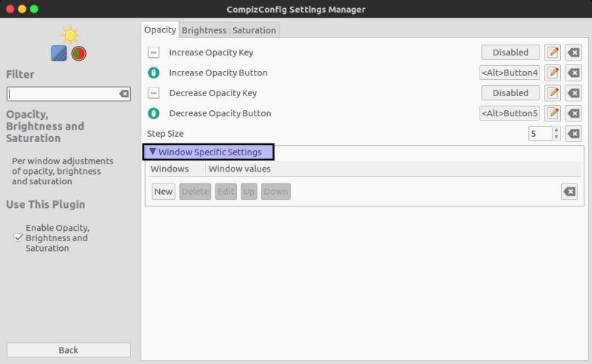Click the keyboard icon beside Decrease Opacity Key

pyautogui.click(x=154, y=93)
